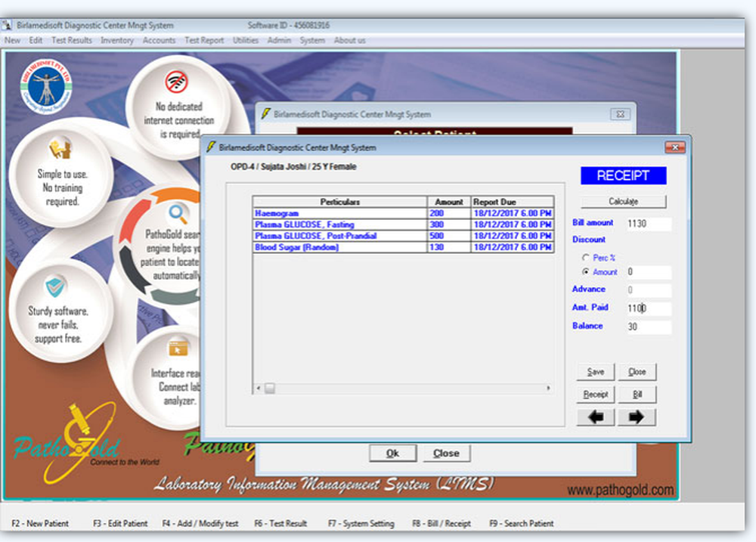Open the System menu
Screen dimensions: 756x542
312,41
